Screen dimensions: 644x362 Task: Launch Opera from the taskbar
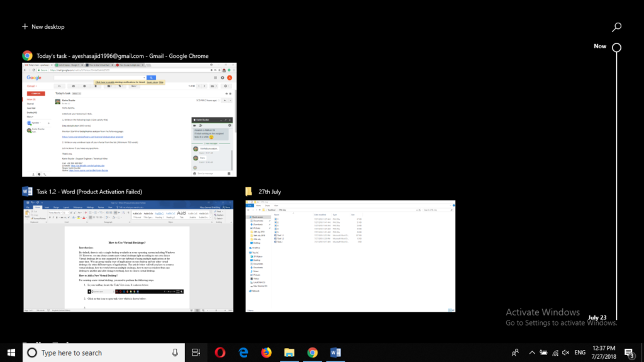click(x=219, y=352)
